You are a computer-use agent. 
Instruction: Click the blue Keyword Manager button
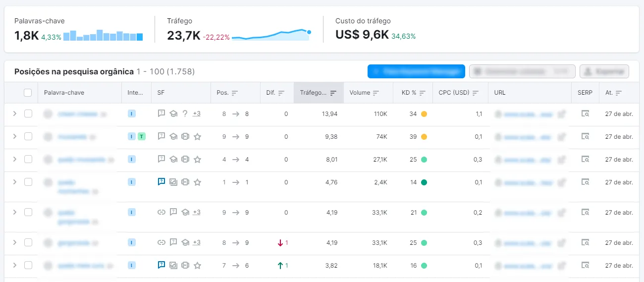click(416, 71)
